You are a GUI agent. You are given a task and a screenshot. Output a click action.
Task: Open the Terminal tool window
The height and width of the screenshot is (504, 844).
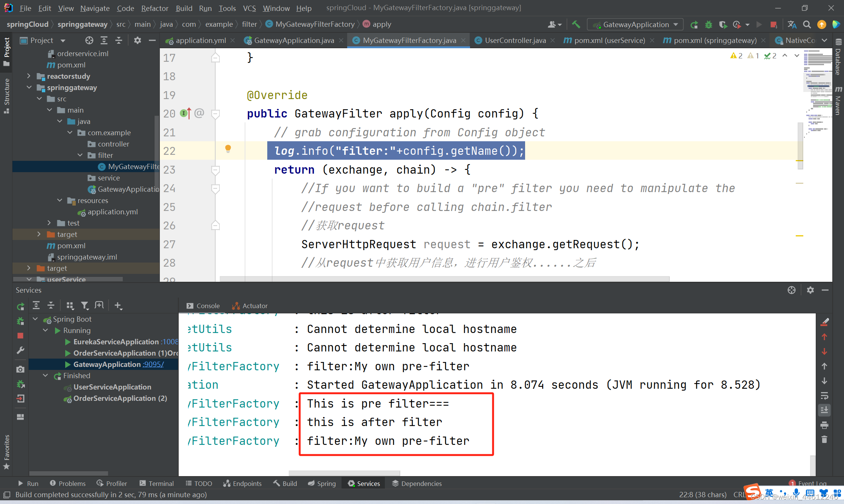click(x=157, y=483)
